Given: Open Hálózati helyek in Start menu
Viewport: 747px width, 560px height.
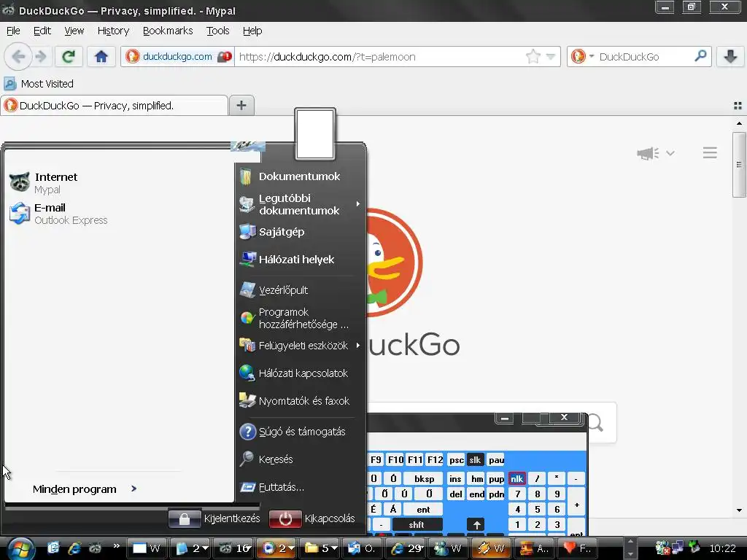Looking at the screenshot, I should coord(286,260).
